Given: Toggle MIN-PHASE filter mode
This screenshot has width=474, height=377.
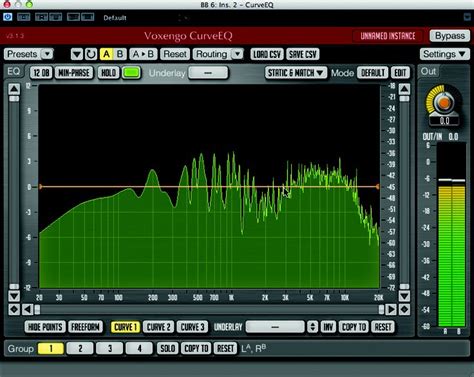Looking at the screenshot, I should pyautogui.click(x=74, y=73).
